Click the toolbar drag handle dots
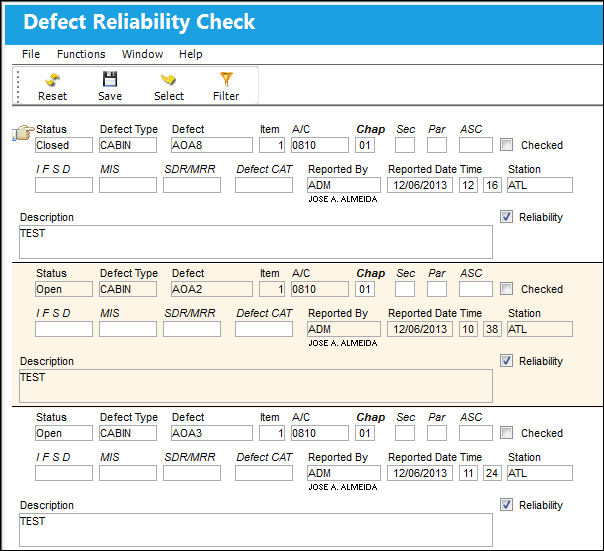 [18, 86]
